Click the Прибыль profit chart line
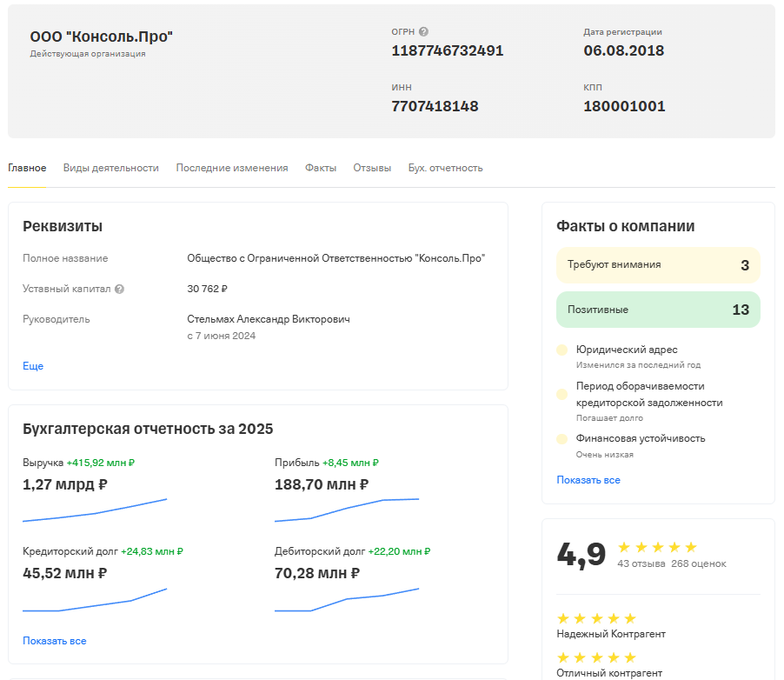This screenshot has width=784, height=680. (x=347, y=510)
